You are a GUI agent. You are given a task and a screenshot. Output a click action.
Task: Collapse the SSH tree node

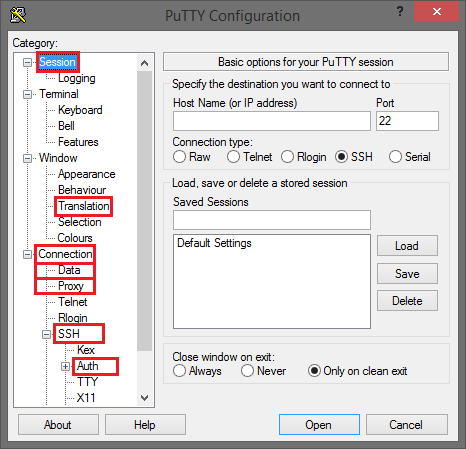pos(46,334)
